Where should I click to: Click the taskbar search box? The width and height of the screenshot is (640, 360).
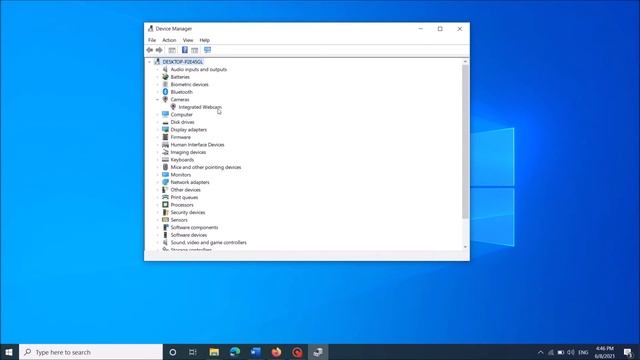[91, 352]
